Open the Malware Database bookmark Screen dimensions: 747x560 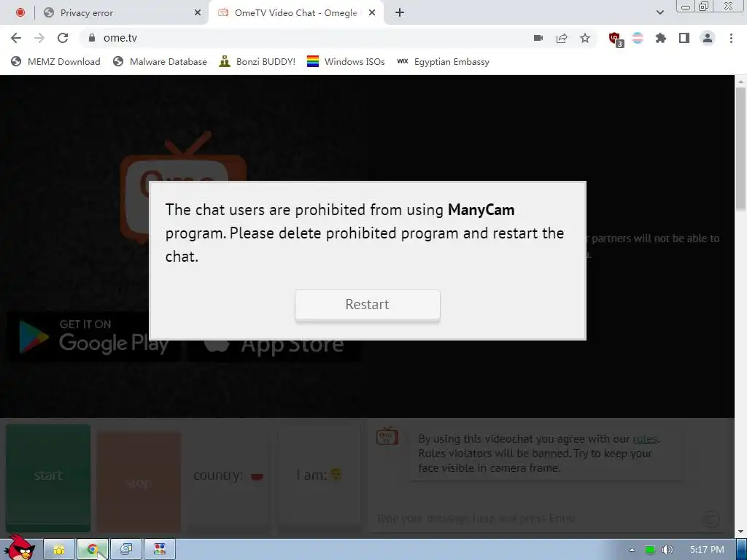coord(160,62)
